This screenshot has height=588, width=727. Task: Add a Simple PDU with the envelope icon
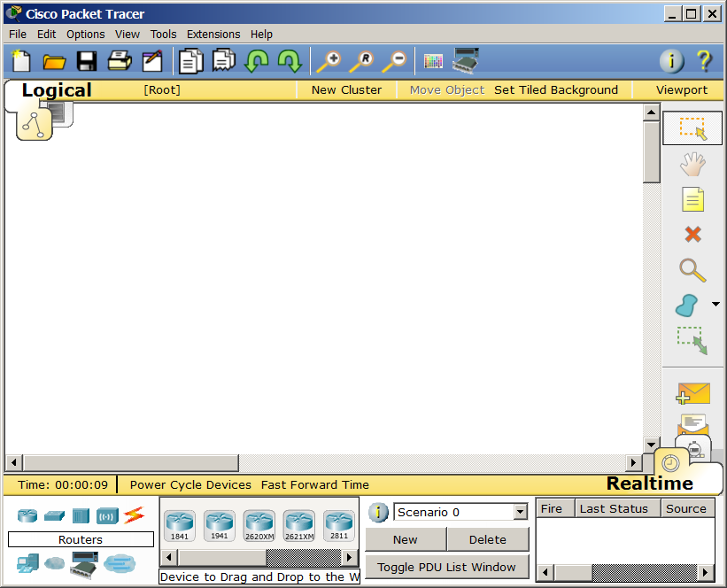point(692,393)
